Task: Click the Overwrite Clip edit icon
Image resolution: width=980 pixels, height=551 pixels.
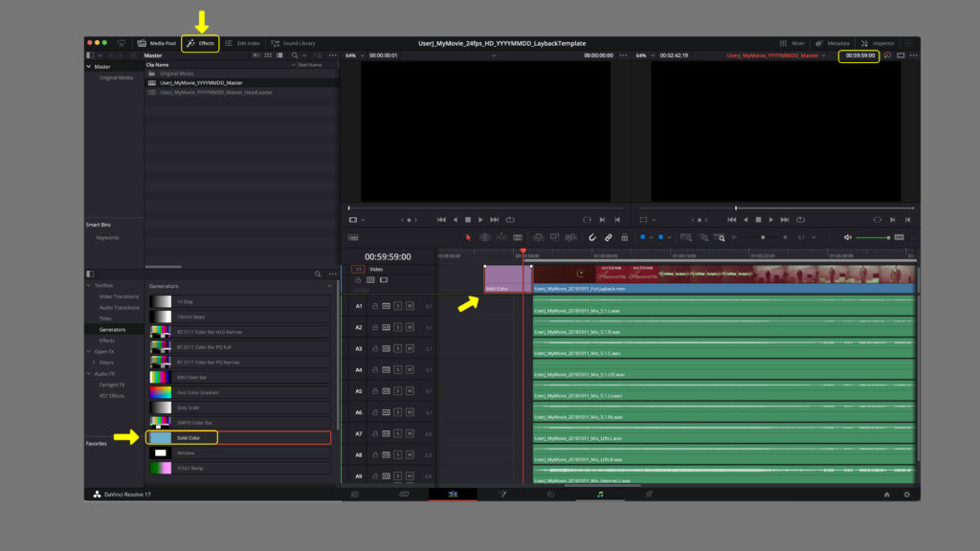Action: coord(554,237)
